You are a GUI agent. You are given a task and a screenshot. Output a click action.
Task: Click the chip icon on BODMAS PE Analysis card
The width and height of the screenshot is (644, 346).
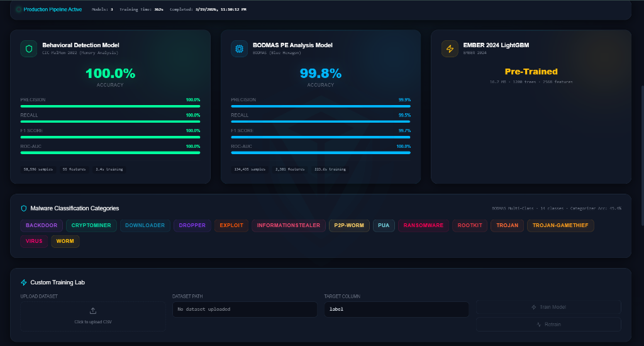coord(239,49)
